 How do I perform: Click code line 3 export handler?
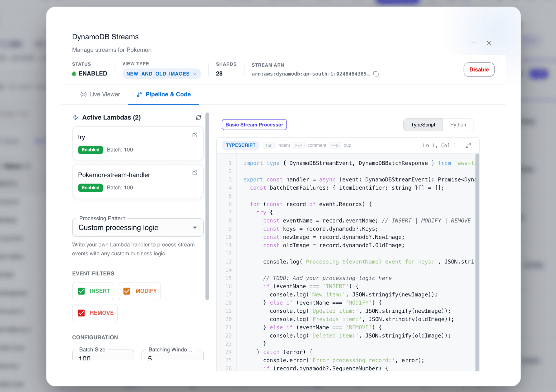pos(359,180)
